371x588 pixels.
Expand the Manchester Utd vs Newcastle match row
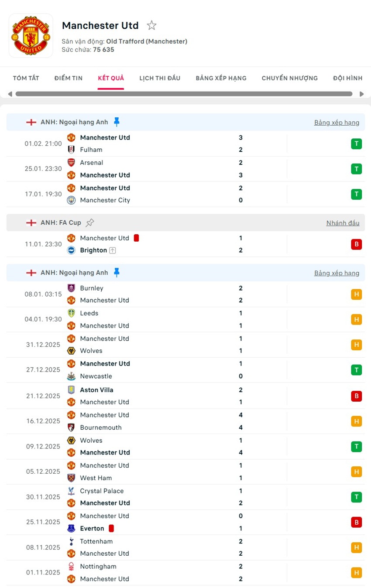coord(175,369)
